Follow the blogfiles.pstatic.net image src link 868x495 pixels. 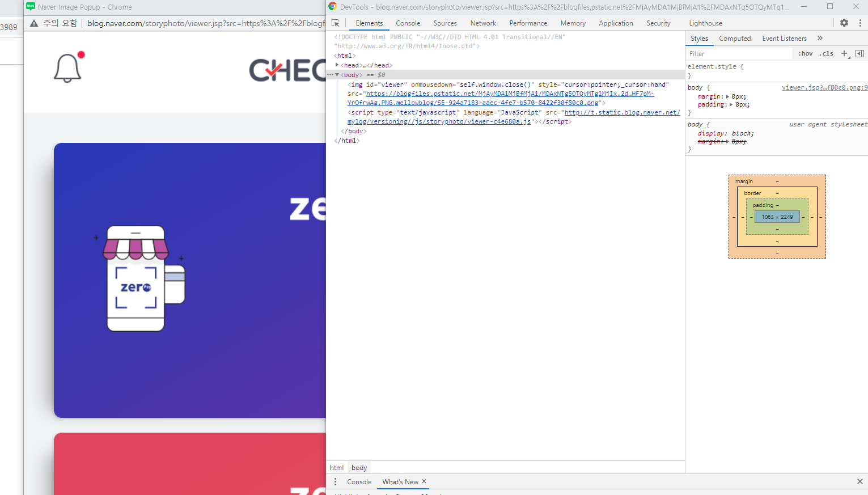pyautogui.click(x=501, y=98)
